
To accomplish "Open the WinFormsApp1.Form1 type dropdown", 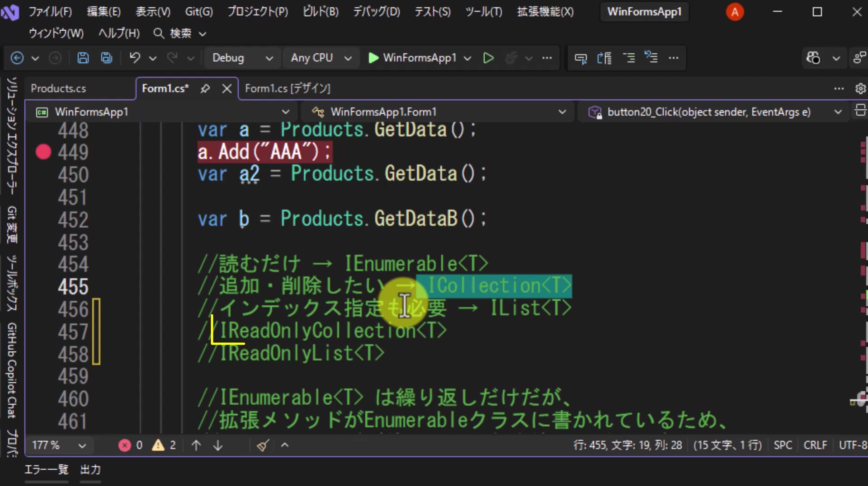I will coord(439,112).
